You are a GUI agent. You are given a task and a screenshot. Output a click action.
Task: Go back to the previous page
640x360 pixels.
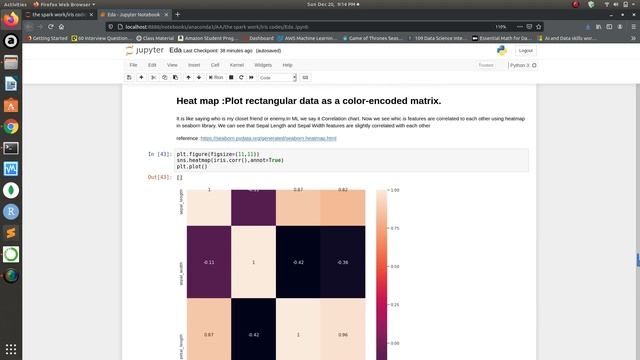tap(29, 27)
